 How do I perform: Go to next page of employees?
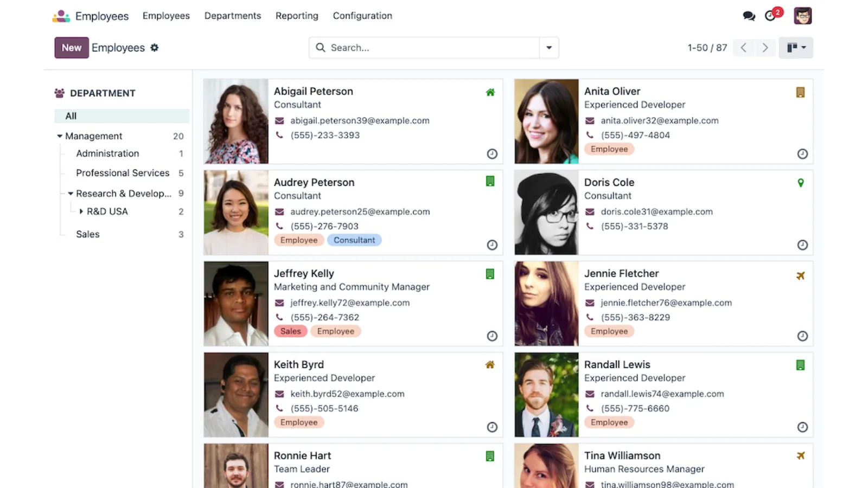[765, 48]
